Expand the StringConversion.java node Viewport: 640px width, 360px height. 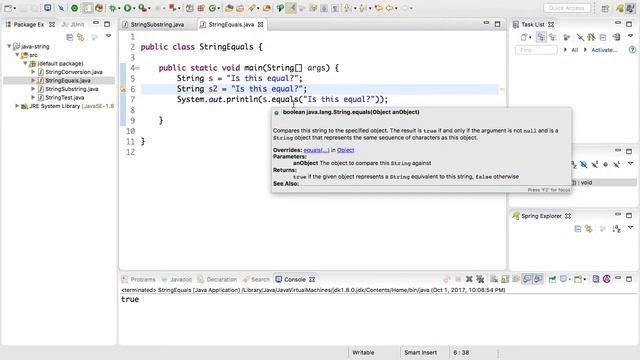[x=33, y=72]
